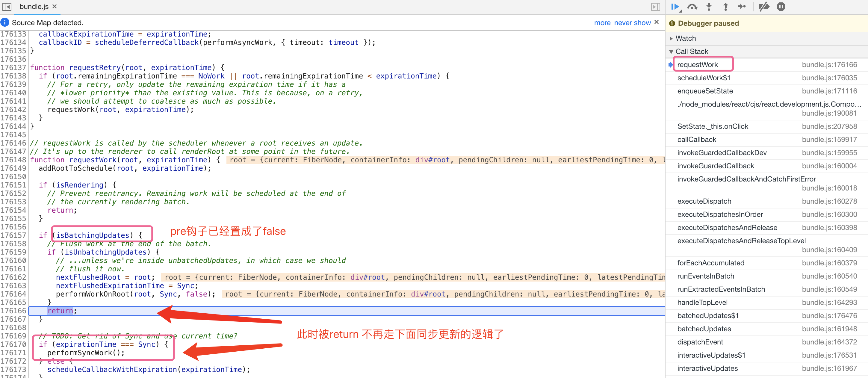Step over next function call
The width and height of the screenshot is (868, 378).
692,7
